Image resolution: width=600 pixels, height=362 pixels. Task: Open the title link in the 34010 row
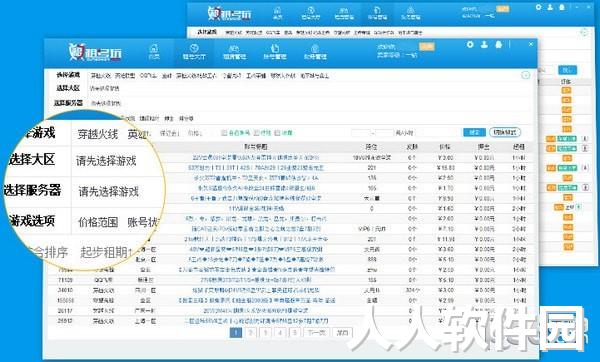(256, 290)
